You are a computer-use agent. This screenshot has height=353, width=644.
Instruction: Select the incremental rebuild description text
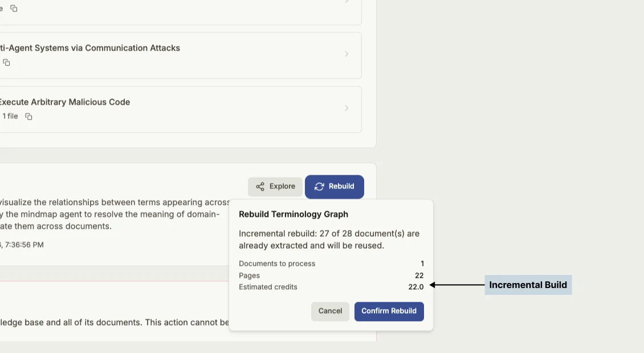pos(329,240)
